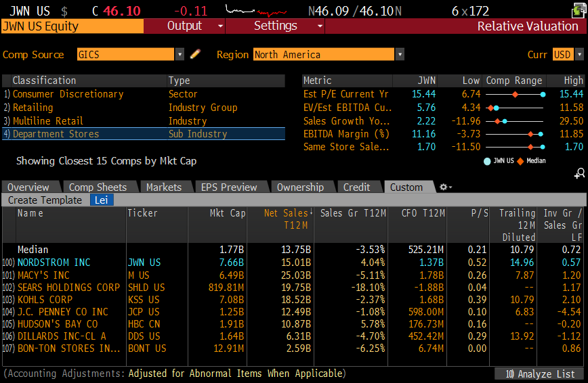Select the Lei template button

pyautogui.click(x=101, y=200)
